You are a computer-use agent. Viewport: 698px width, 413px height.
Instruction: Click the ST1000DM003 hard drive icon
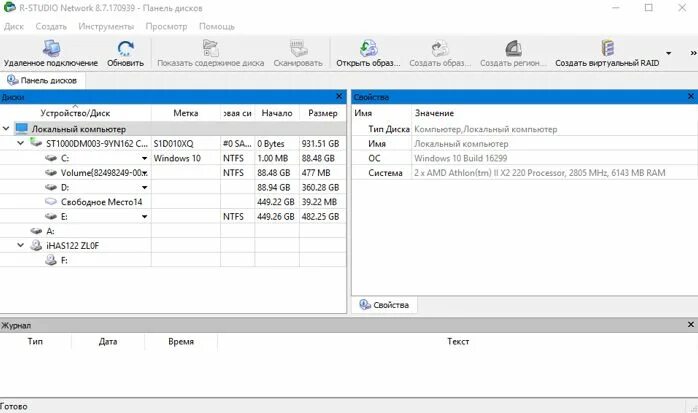tap(36, 143)
